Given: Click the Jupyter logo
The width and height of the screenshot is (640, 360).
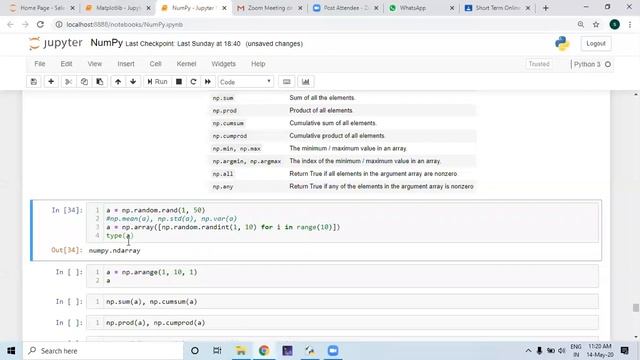Looking at the screenshot, I should click(56, 43).
